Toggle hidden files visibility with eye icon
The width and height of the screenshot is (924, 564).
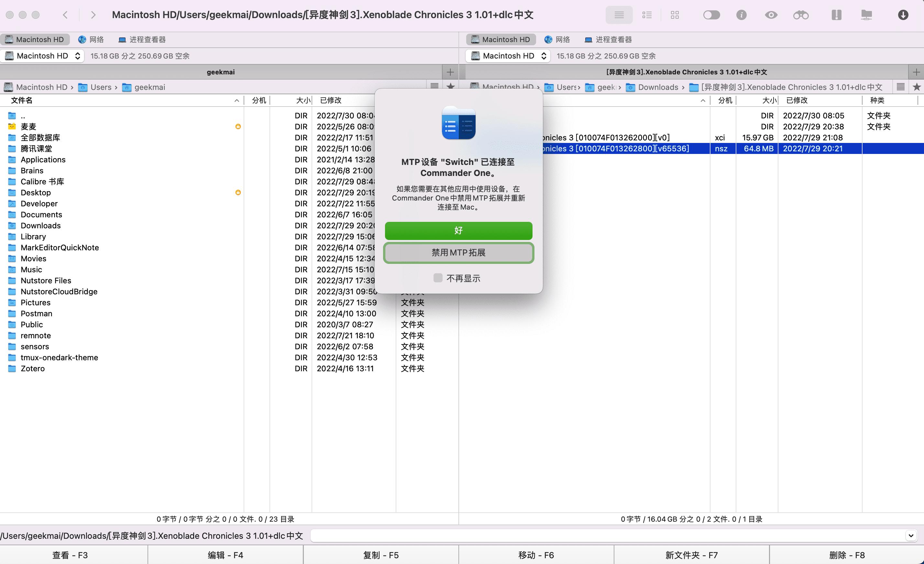(x=771, y=15)
